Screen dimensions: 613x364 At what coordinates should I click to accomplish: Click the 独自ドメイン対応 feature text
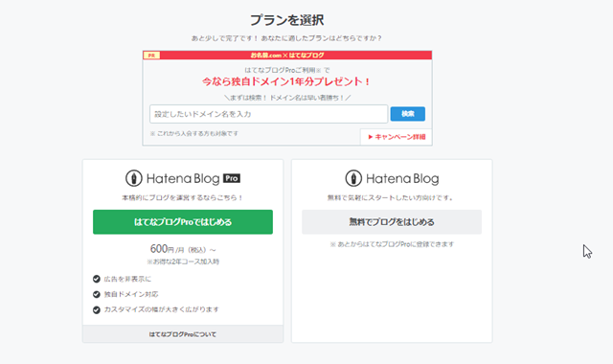(x=131, y=294)
